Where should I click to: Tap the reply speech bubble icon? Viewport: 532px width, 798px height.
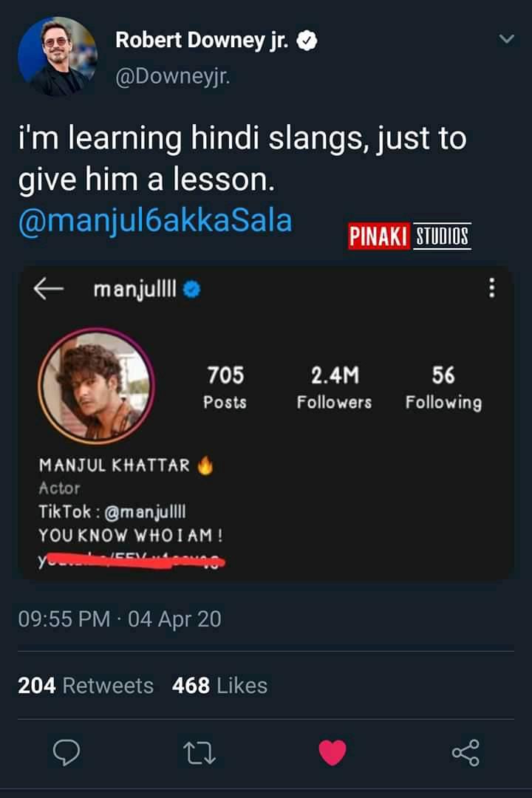pos(66,752)
